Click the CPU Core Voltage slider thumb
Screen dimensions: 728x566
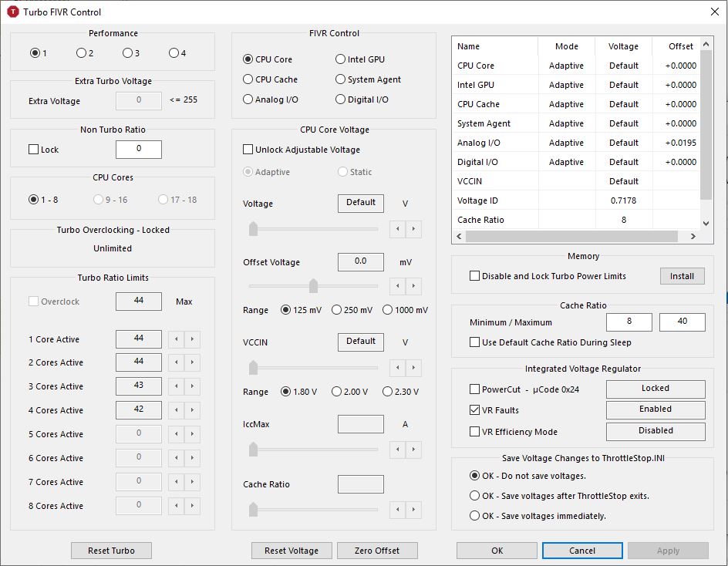tap(253, 229)
